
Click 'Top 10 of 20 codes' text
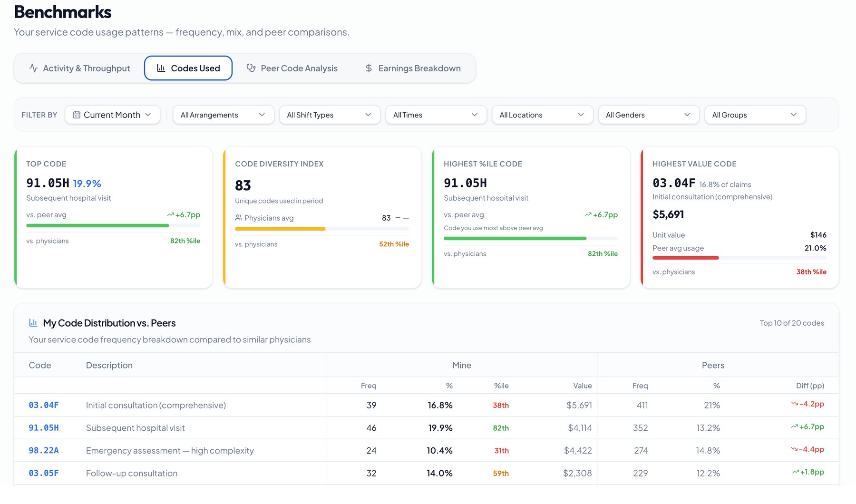click(x=792, y=323)
